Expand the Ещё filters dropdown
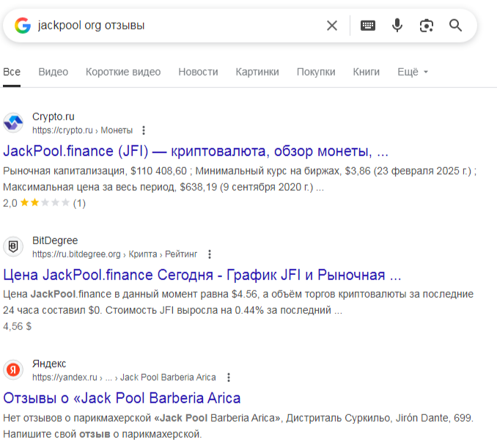497x448 pixels. (x=413, y=72)
